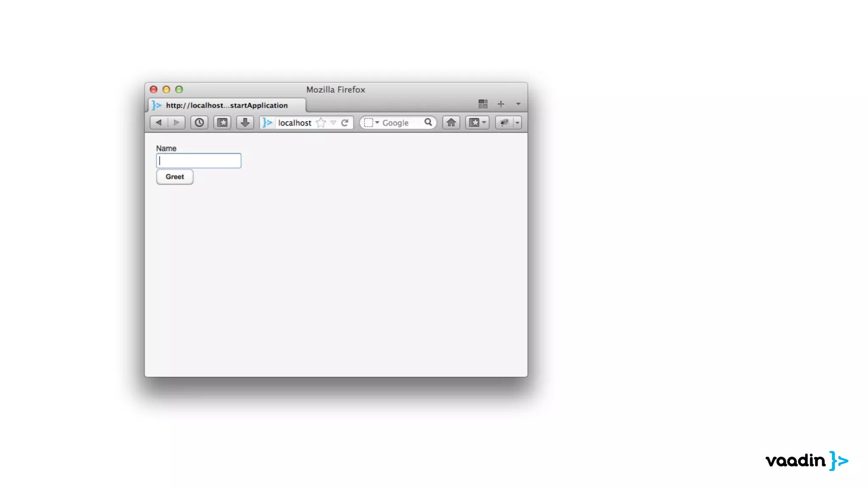Open the search engine selector dropdown
868x488 pixels.
pos(371,123)
